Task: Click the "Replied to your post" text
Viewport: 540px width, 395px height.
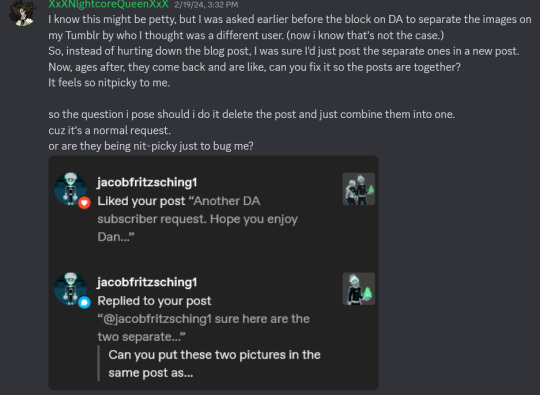Action: 154,301
